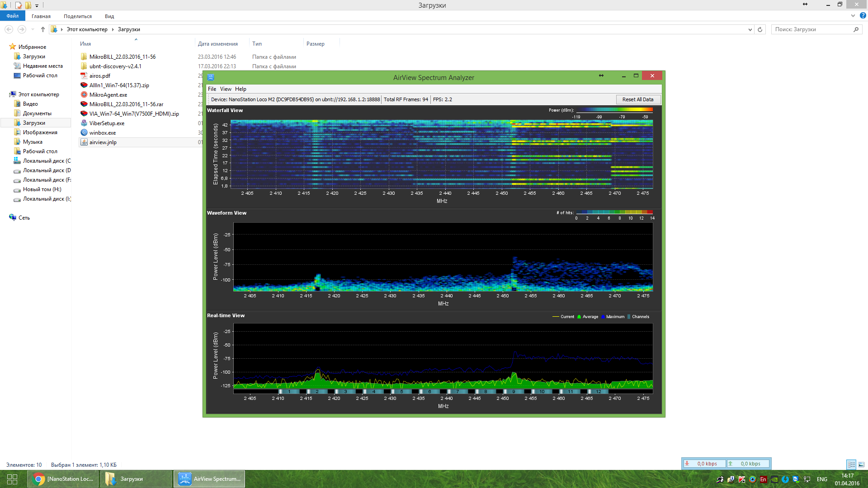Select the airos.pdf file icon
868x488 pixels.
pyautogui.click(x=84, y=75)
